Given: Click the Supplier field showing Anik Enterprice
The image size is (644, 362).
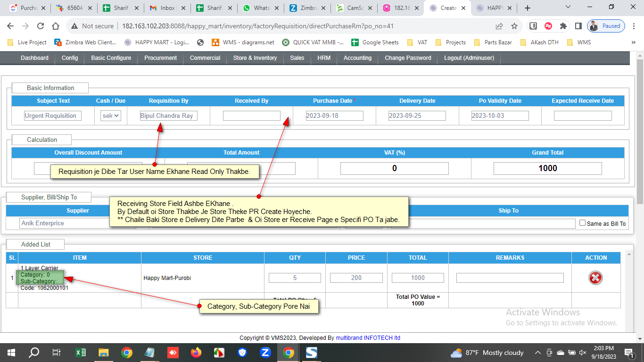Looking at the screenshot, I should tap(78, 223).
